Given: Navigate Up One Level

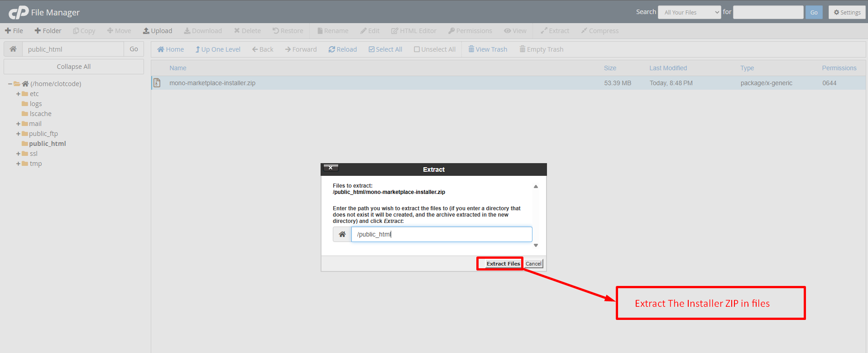Looking at the screenshot, I should point(218,49).
